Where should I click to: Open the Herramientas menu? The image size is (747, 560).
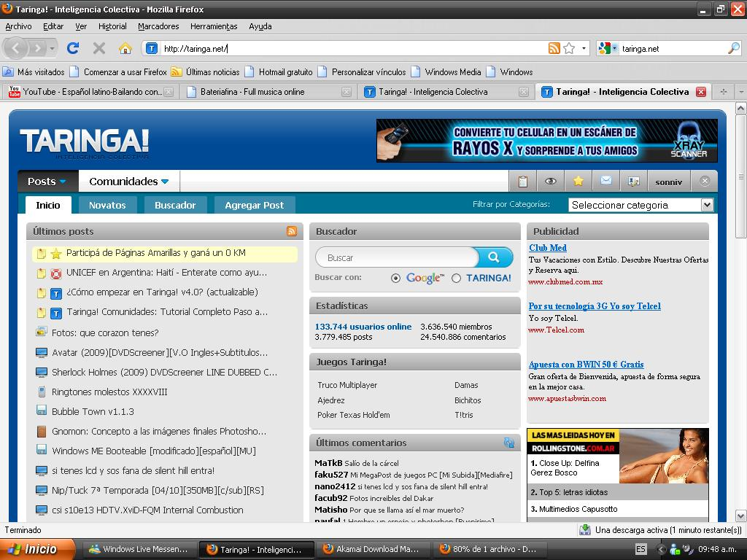pyautogui.click(x=214, y=26)
